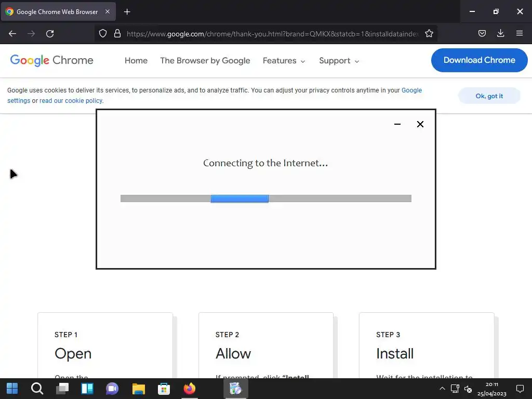
Task: Open the Chat app on taskbar
Action: click(112, 389)
